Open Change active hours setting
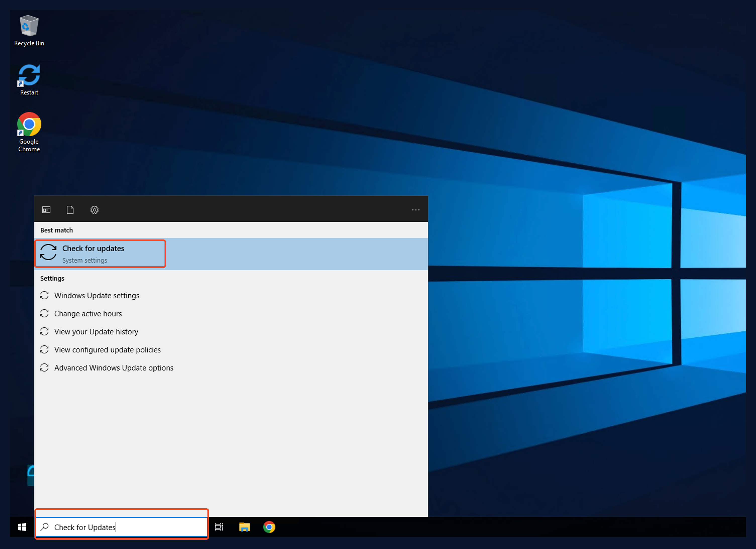The width and height of the screenshot is (756, 549). pos(88,314)
